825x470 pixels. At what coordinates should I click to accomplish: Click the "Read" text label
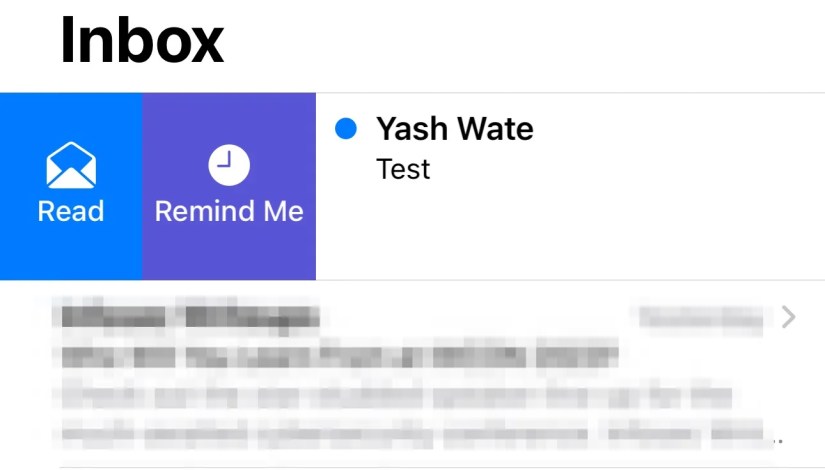point(71,211)
